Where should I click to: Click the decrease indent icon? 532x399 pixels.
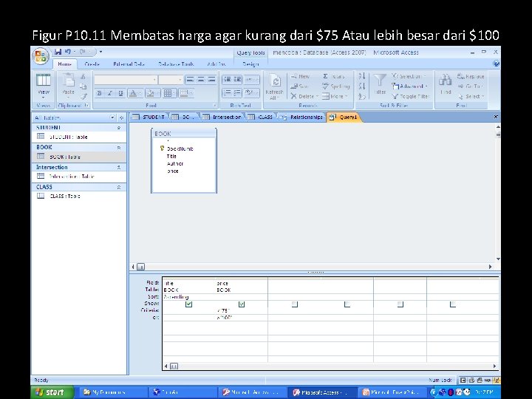tap(227, 79)
